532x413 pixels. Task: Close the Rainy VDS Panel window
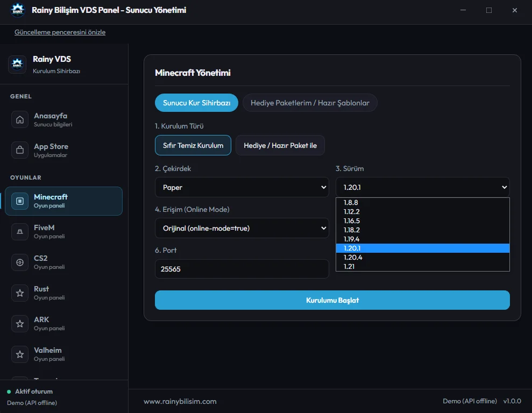tap(514, 10)
